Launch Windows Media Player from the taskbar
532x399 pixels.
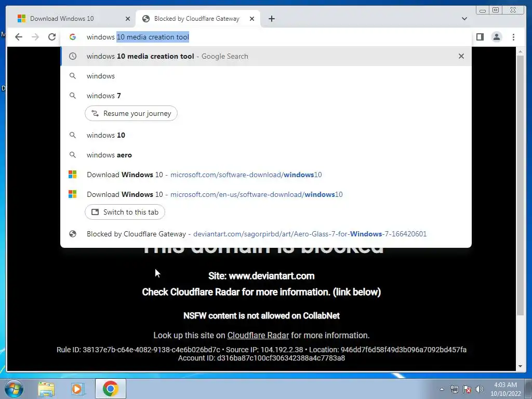point(77,389)
